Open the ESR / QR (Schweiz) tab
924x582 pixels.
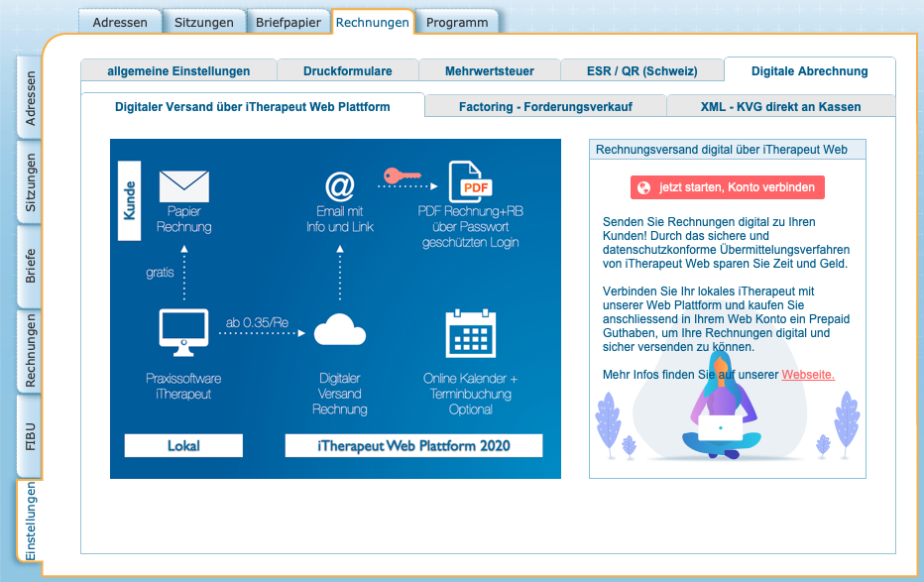pyautogui.click(x=642, y=70)
